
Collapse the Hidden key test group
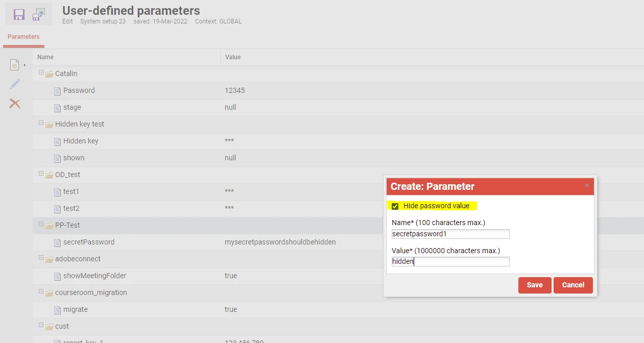pyautogui.click(x=40, y=123)
